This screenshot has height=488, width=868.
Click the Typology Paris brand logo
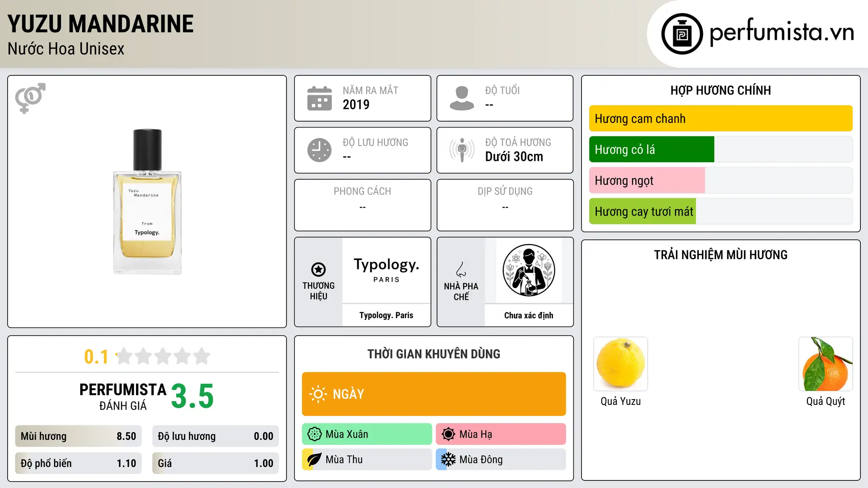(x=387, y=270)
